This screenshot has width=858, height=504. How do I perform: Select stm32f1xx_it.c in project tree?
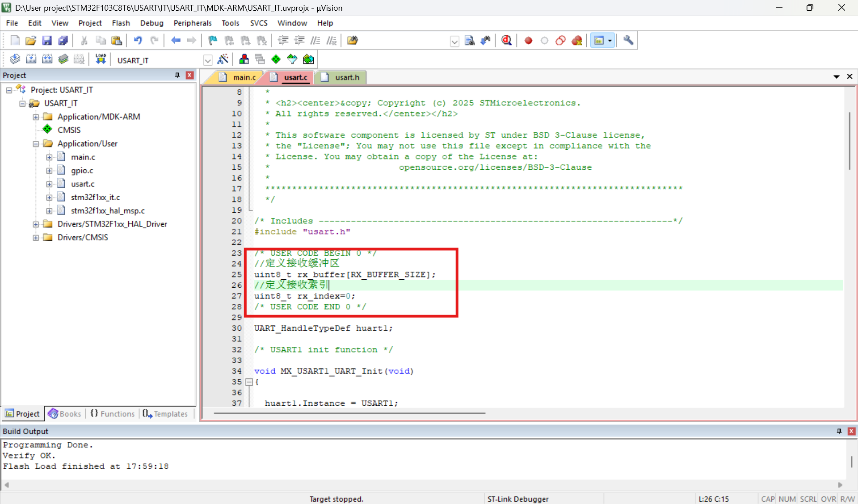pyautogui.click(x=95, y=197)
